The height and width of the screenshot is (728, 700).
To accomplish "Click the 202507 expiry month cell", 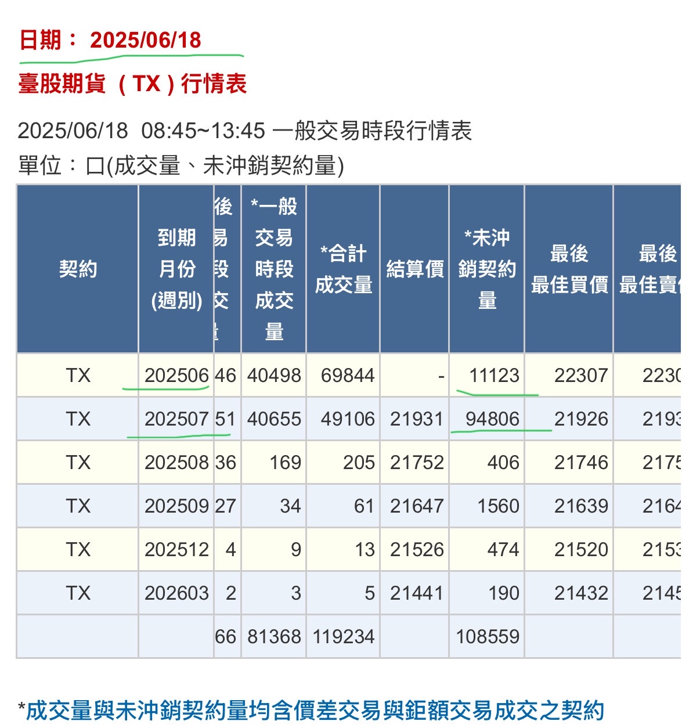I will click(176, 419).
